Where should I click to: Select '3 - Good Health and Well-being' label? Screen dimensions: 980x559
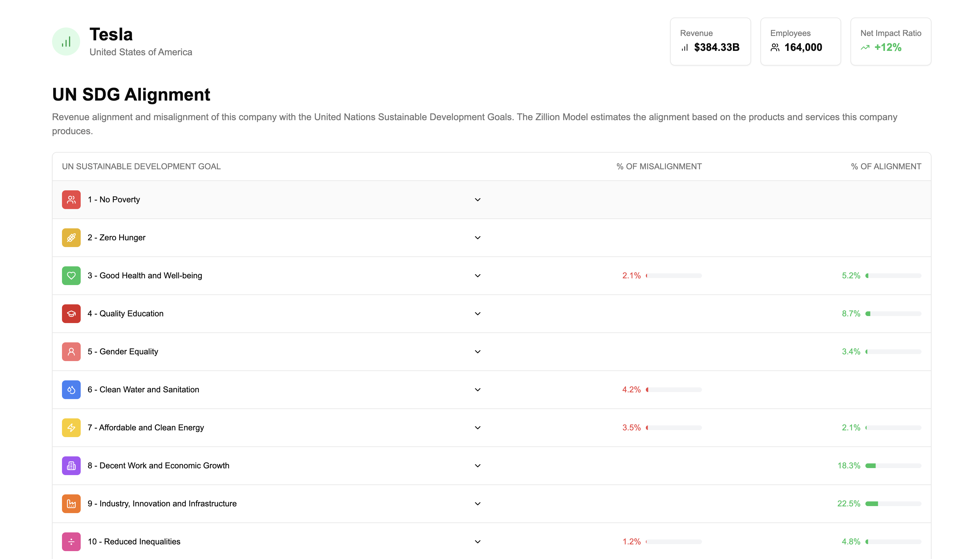pos(145,276)
